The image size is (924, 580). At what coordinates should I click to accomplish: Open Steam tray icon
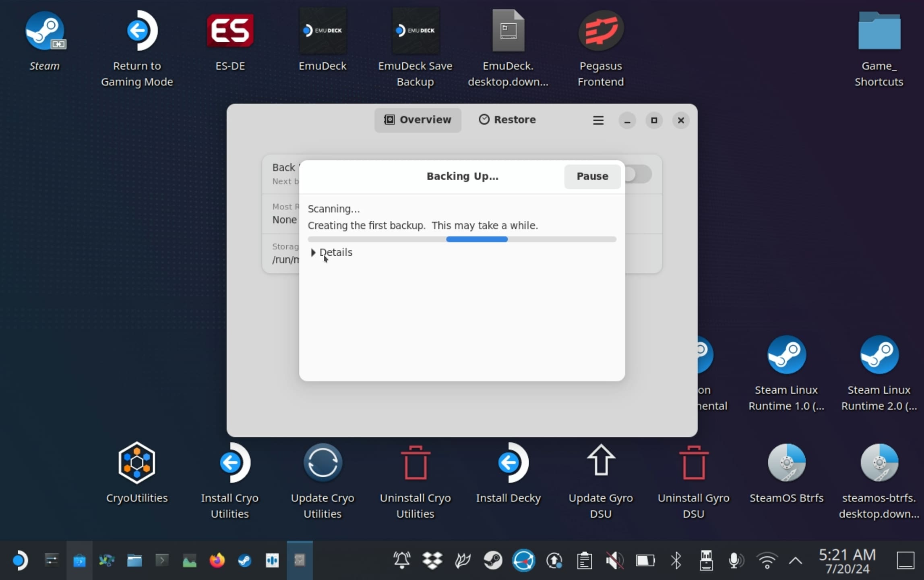(493, 560)
